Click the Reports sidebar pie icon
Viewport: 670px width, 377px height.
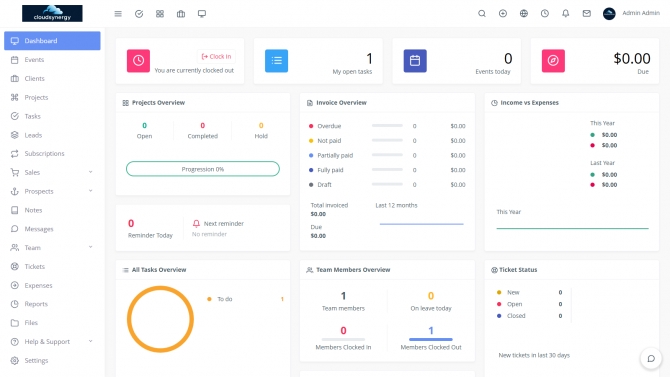[15, 304]
